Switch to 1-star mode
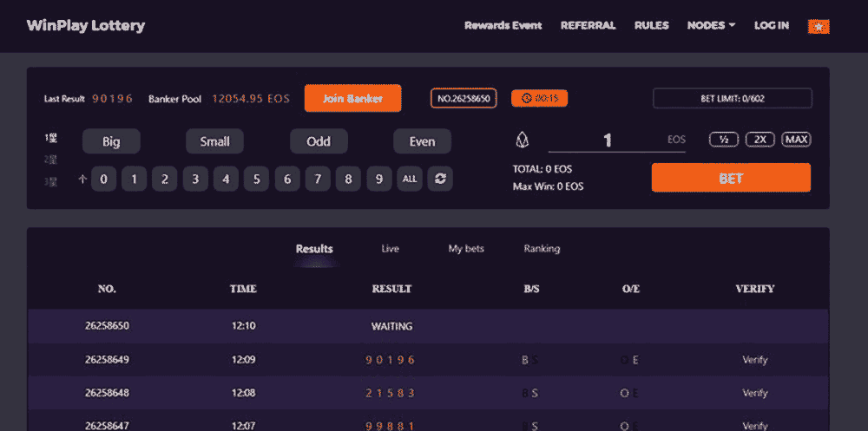The image size is (868, 431). click(x=51, y=138)
